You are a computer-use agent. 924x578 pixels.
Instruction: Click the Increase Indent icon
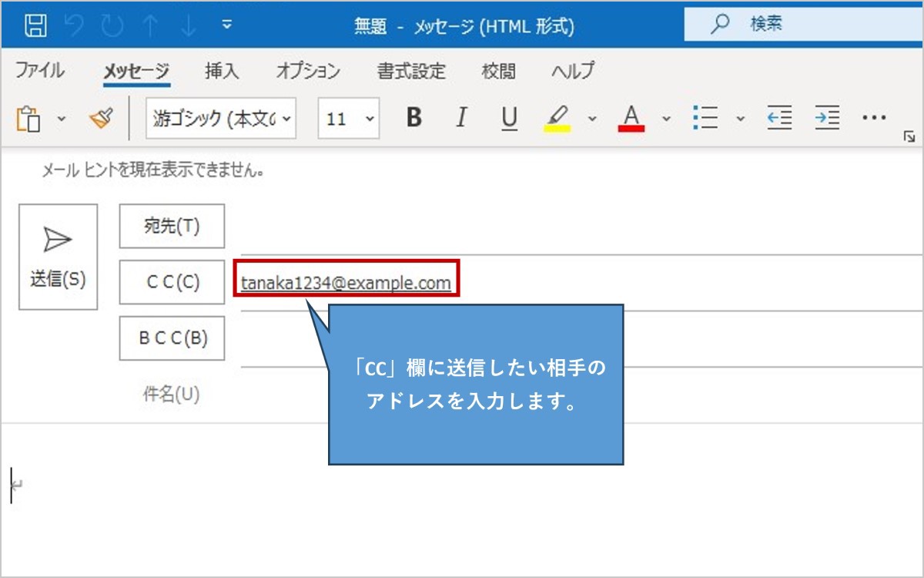click(x=826, y=118)
